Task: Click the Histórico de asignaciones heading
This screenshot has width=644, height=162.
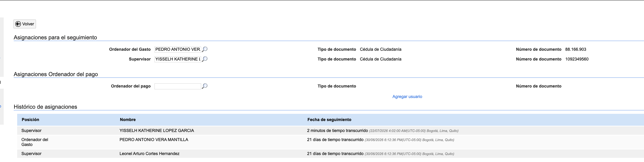Action: [x=45, y=107]
